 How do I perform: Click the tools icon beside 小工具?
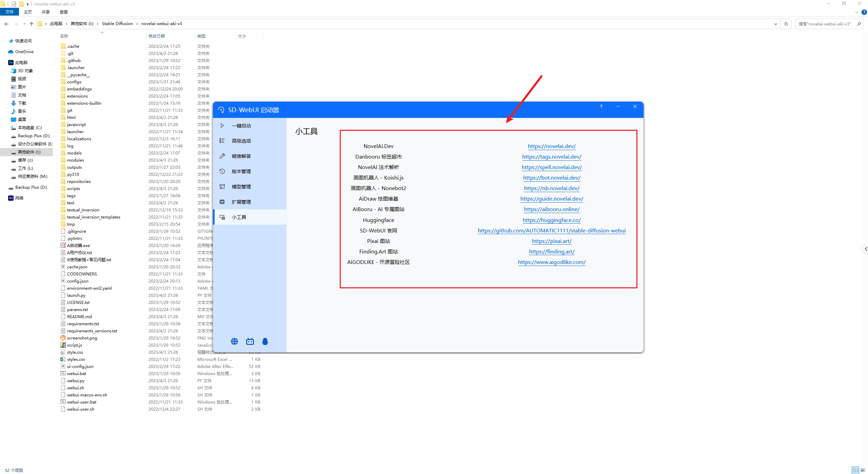pos(222,217)
